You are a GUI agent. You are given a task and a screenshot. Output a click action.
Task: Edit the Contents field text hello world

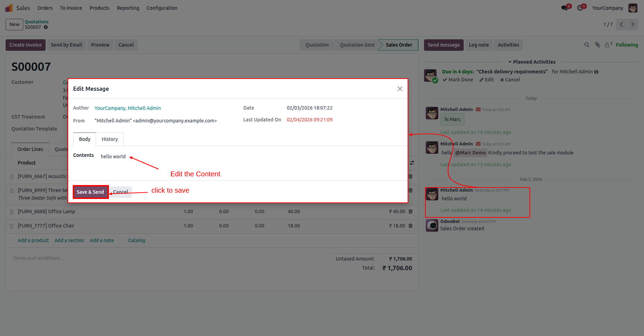113,157
